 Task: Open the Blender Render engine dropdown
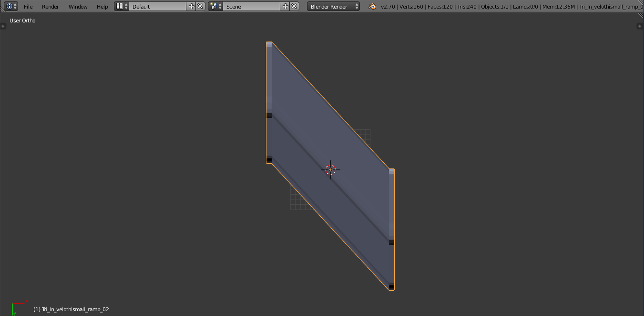333,6
